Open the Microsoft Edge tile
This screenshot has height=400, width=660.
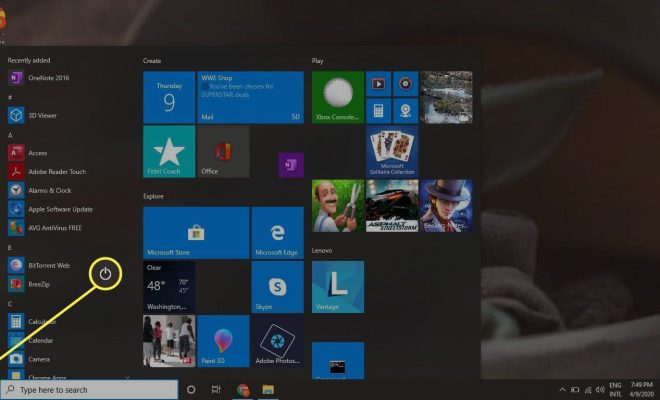tap(278, 232)
